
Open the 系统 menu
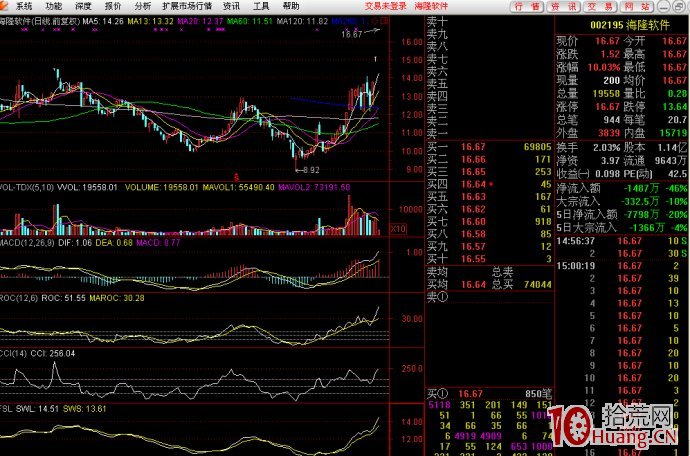(24, 6)
